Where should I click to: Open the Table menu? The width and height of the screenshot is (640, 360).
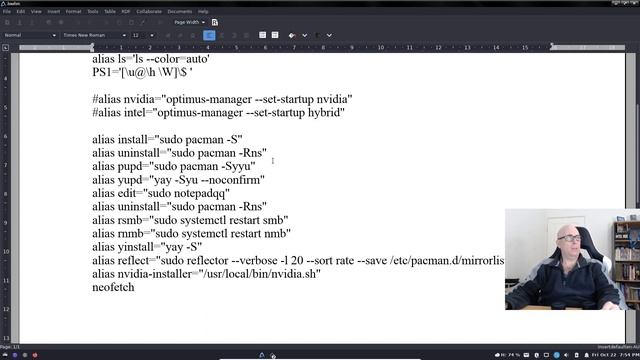[x=110, y=11]
